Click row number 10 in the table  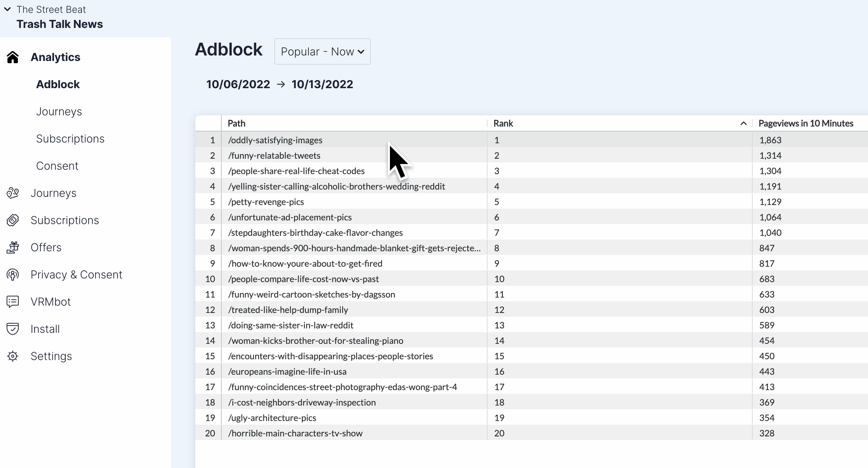210,279
